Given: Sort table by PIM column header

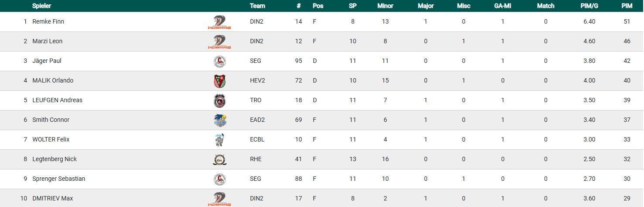Looking at the screenshot, I should (627, 6).
